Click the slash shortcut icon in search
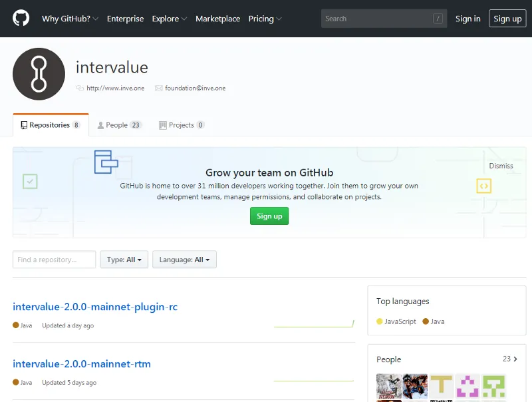Screen dimensions: 532x402 point(438,19)
